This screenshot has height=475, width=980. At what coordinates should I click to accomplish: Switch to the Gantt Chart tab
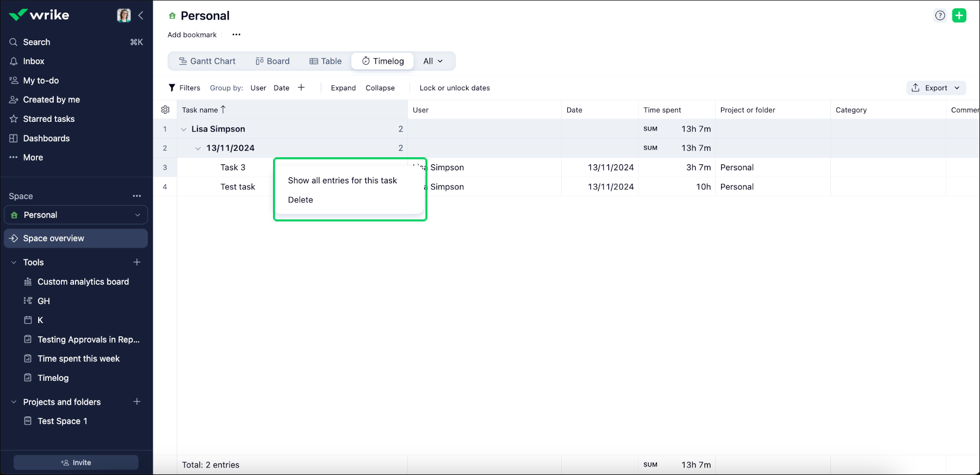[x=207, y=61]
